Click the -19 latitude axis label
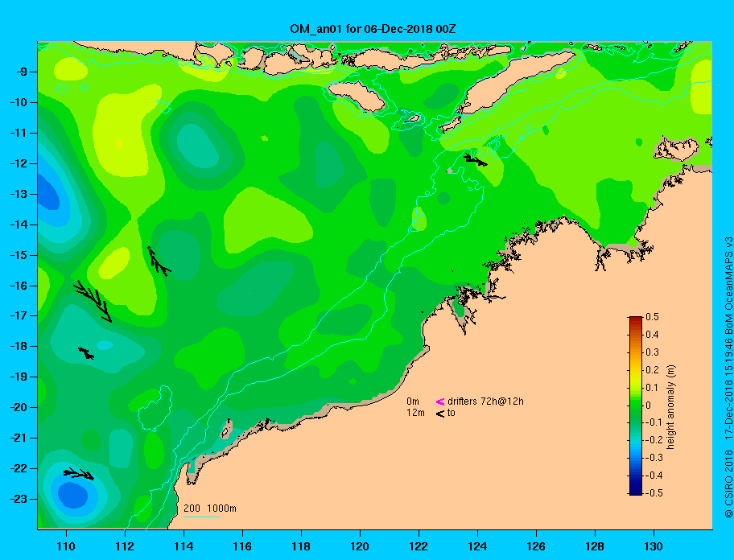 click(18, 377)
